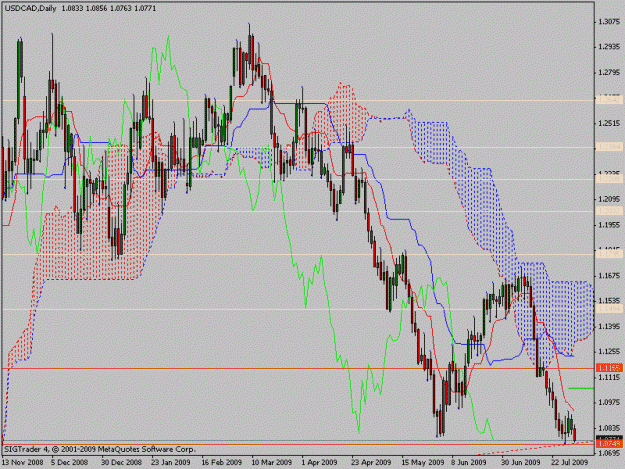625x469 pixels.
Task: Select the 1.2935 price axis label
Action: pos(609,47)
